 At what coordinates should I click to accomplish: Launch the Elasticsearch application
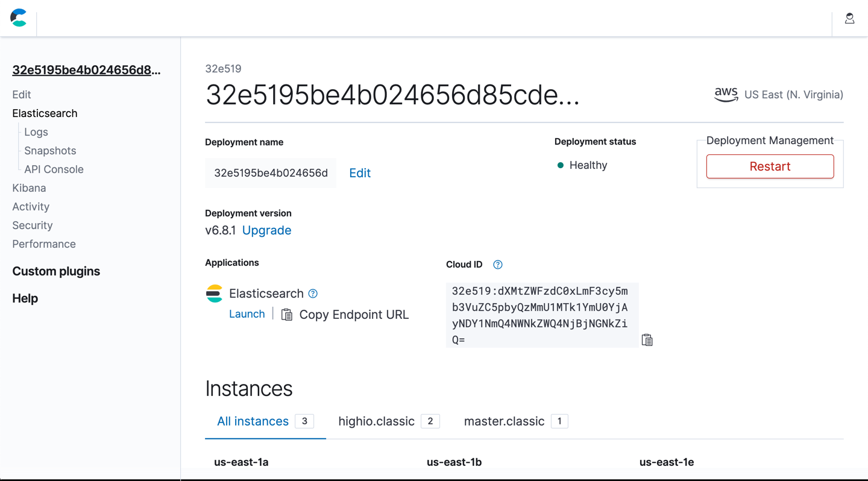(247, 313)
